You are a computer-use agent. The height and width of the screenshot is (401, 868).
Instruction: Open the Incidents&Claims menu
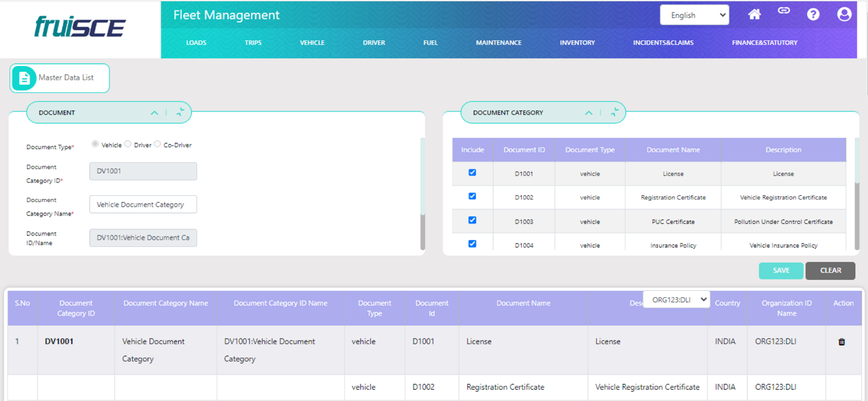click(x=663, y=43)
